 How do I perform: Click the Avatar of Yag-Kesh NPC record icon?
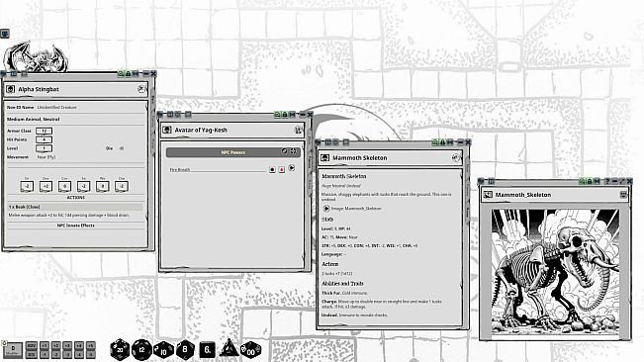167,130
